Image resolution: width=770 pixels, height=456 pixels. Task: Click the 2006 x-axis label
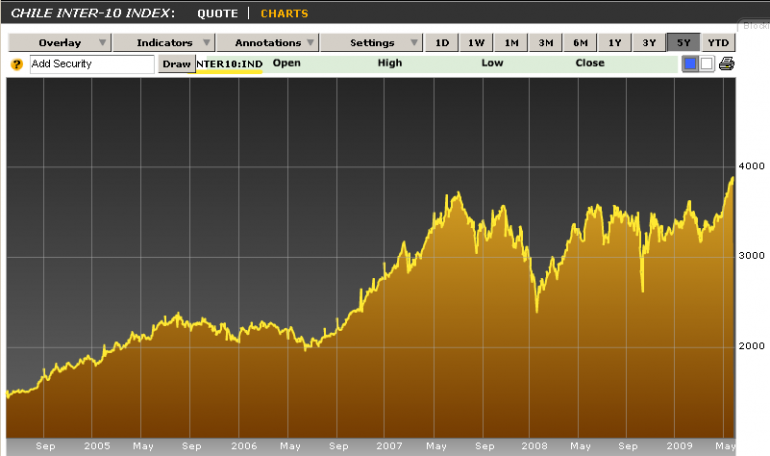tap(244, 446)
